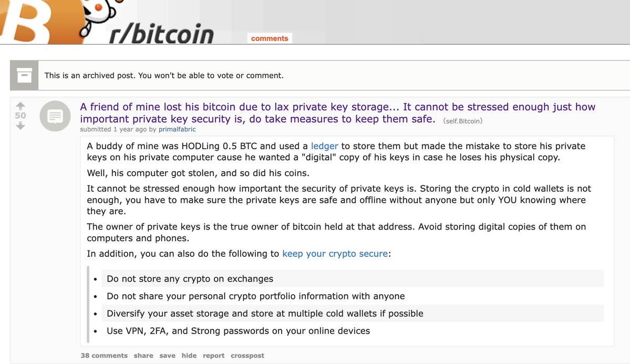View the 38 comments link
This screenshot has width=630, height=364.
pyautogui.click(x=104, y=356)
